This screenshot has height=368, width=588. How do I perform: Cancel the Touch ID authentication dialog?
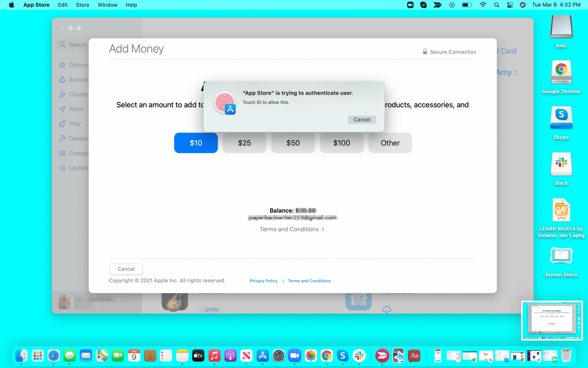[362, 120]
